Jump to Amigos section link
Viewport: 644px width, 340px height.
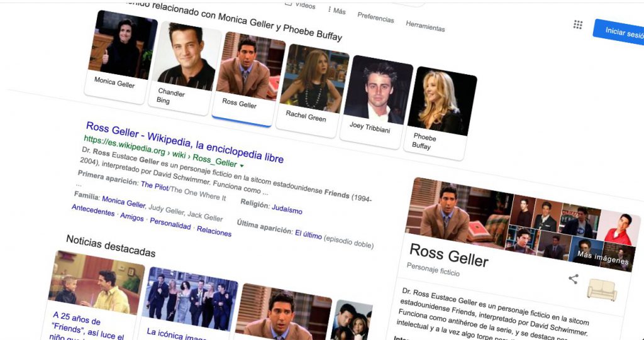tap(132, 217)
